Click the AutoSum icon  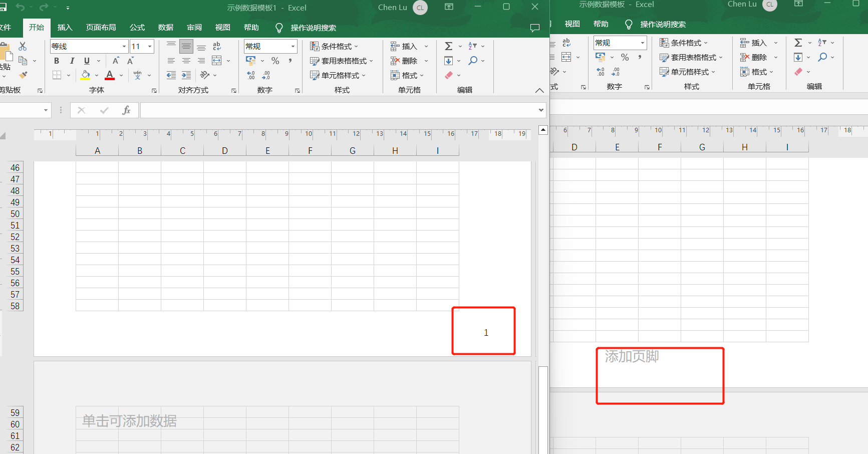[x=448, y=46]
